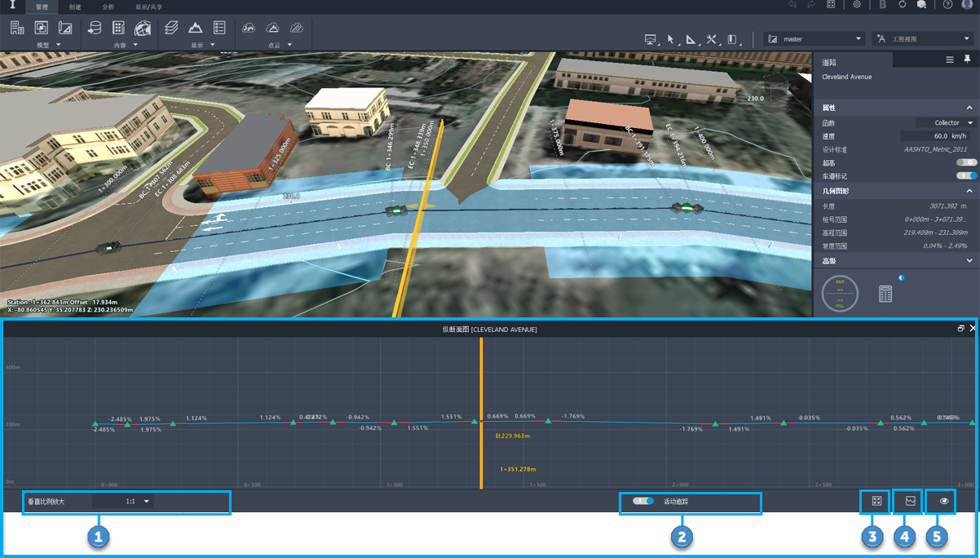Click the El:229.963m elevation label
The height and width of the screenshot is (558, 980).
coord(513,436)
